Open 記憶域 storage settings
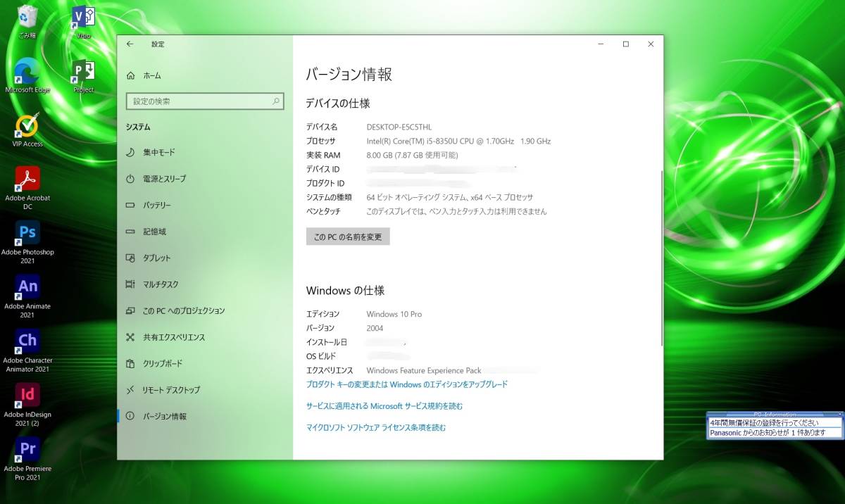Screen dimensions: 845x504 (205, 232)
